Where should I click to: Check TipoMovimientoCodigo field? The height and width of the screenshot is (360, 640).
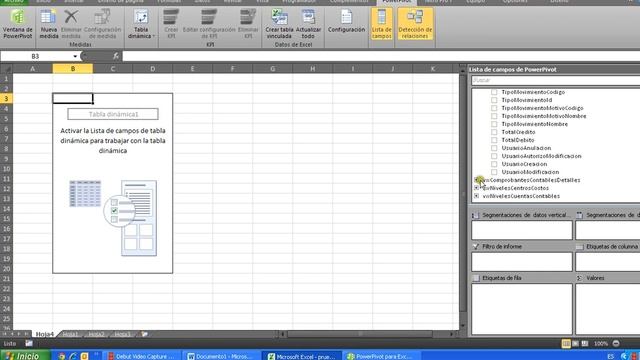click(x=494, y=92)
